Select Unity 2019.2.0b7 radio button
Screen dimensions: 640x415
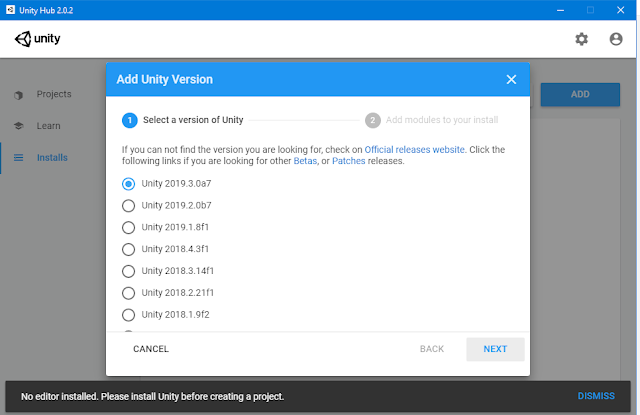128,206
